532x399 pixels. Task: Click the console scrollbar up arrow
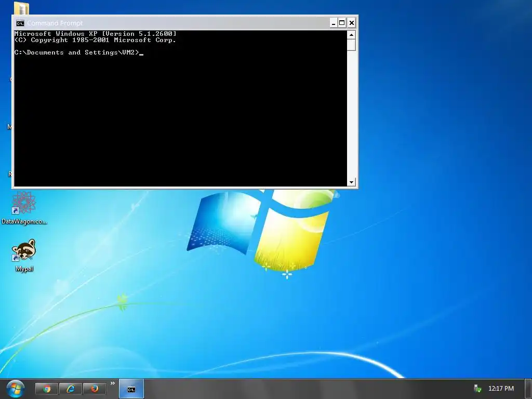point(351,35)
